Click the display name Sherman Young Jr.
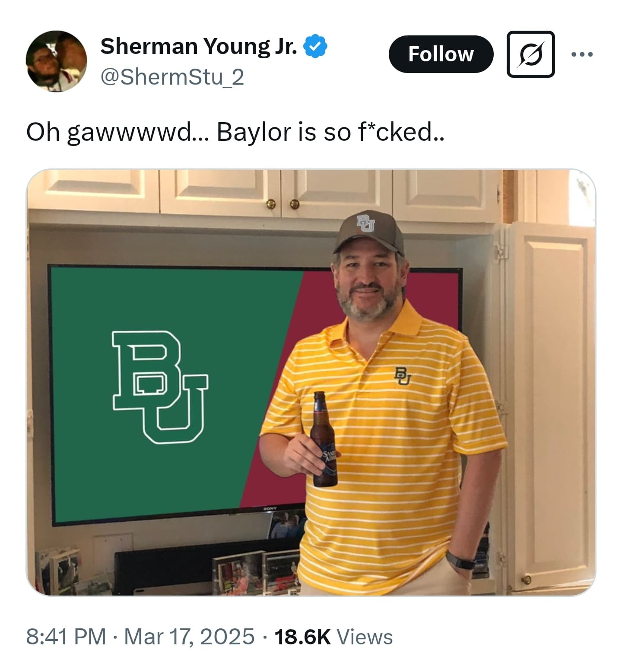The height and width of the screenshot is (672, 622). (199, 46)
